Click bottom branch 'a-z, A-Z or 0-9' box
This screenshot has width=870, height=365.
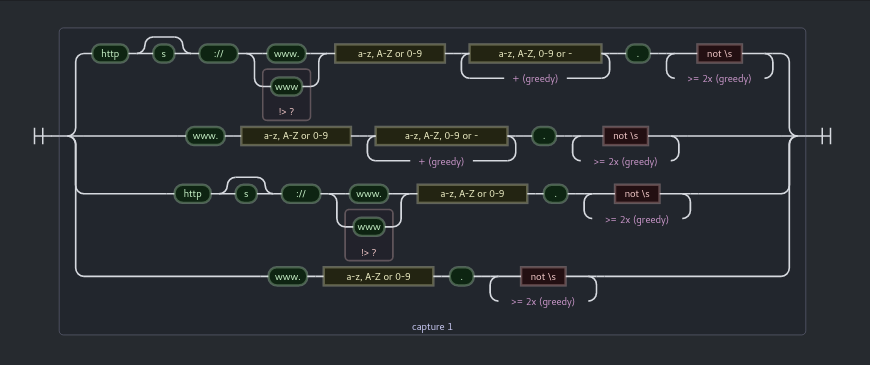[x=378, y=276]
